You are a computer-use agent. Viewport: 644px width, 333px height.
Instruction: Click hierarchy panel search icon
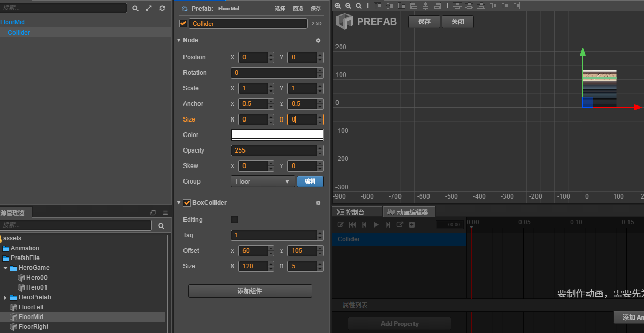[x=135, y=8]
